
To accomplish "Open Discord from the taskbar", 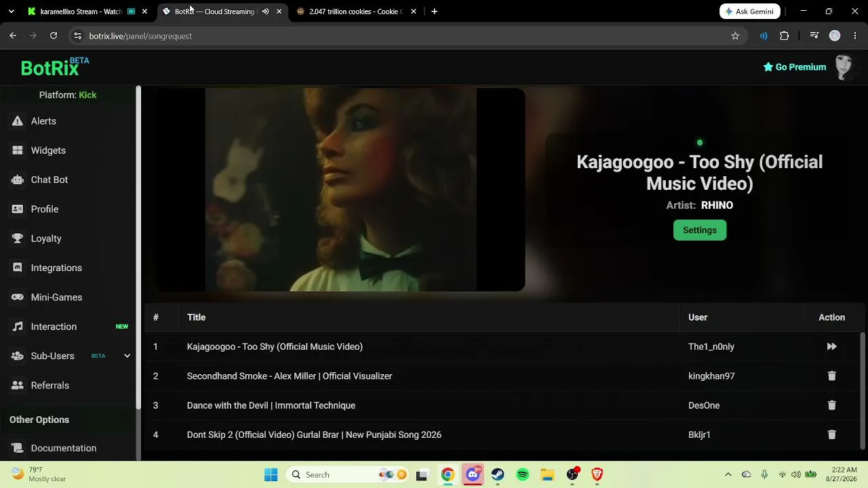I will click(x=473, y=474).
